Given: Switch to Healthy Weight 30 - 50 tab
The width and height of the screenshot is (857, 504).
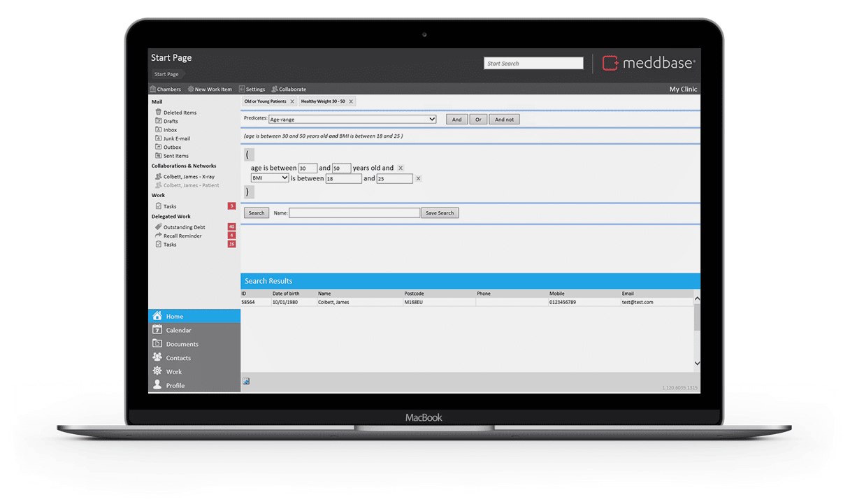Looking at the screenshot, I should 323,101.
